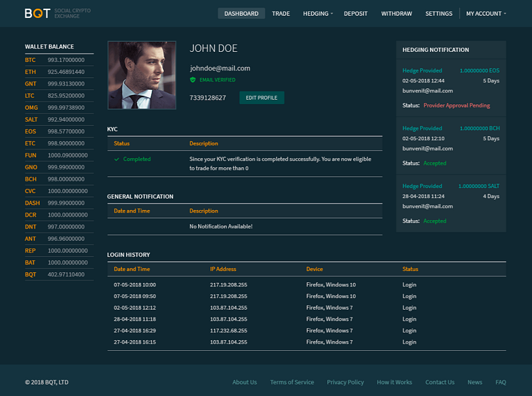Open Settings from the navigation bar
The width and height of the screenshot is (532, 396).
point(439,13)
